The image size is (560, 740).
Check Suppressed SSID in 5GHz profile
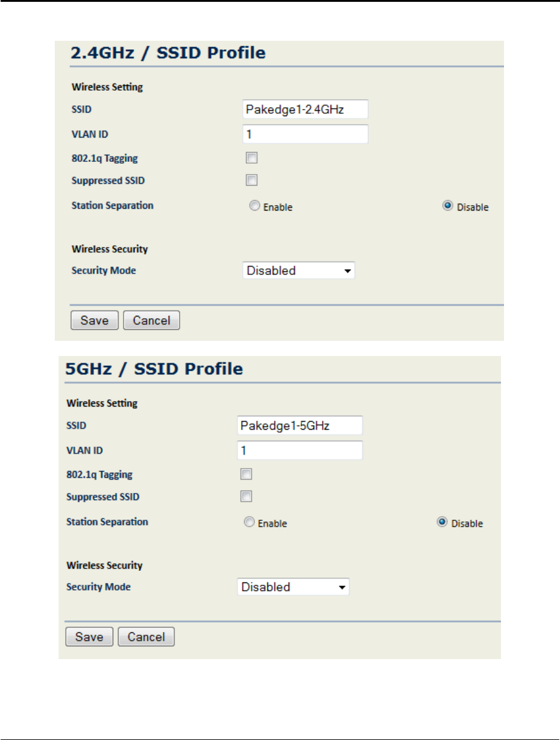(246, 496)
